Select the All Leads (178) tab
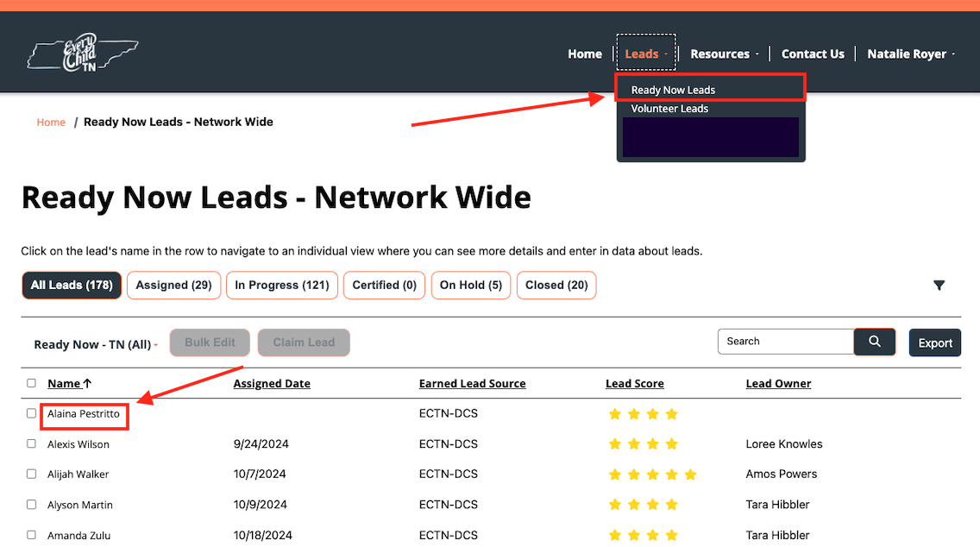The width and height of the screenshot is (980, 547). pyautogui.click(x=72, y=285)
